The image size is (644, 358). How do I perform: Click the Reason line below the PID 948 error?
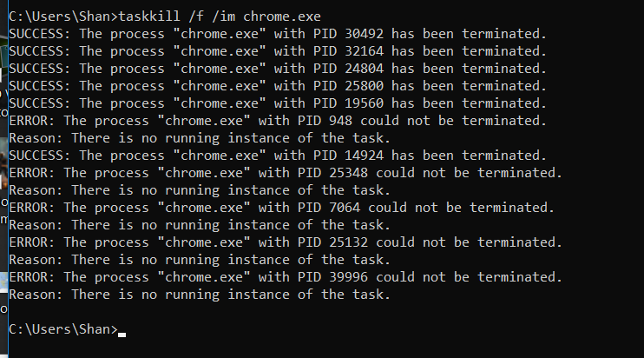(200, 138)
